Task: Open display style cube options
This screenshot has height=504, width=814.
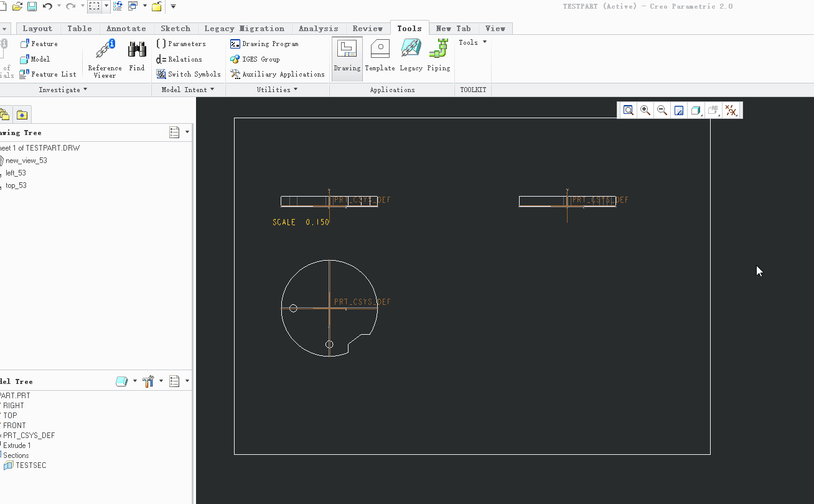Action: [x=696, y=110]
